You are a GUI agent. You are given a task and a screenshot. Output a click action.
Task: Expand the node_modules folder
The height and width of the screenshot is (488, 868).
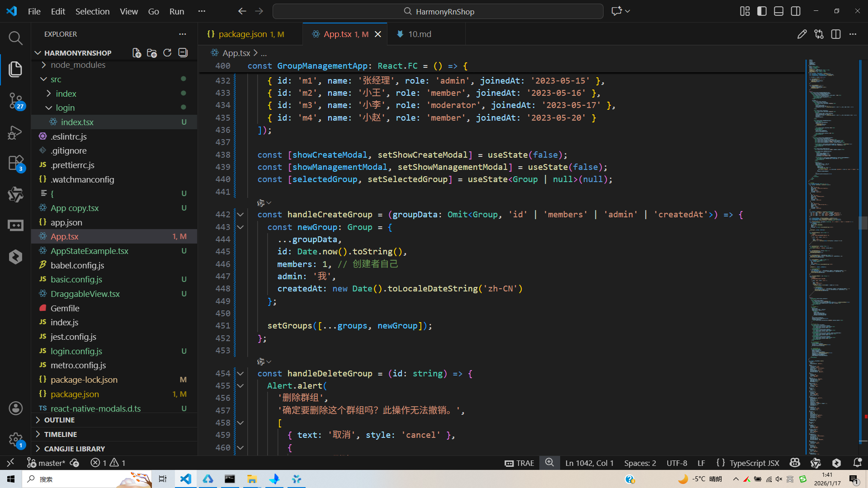click(x=78, y=65)
